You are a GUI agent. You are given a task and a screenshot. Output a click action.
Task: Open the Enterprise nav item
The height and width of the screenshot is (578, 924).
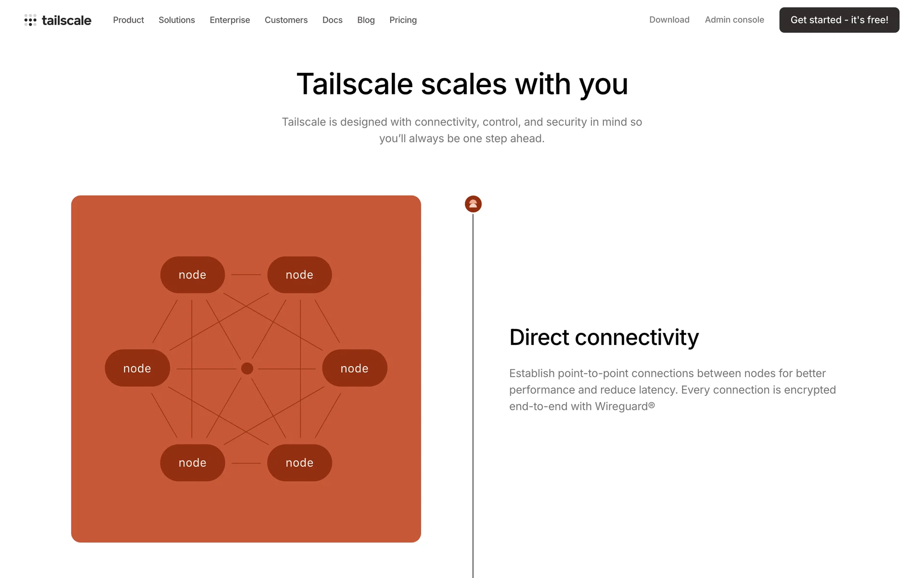coord(230,20)
